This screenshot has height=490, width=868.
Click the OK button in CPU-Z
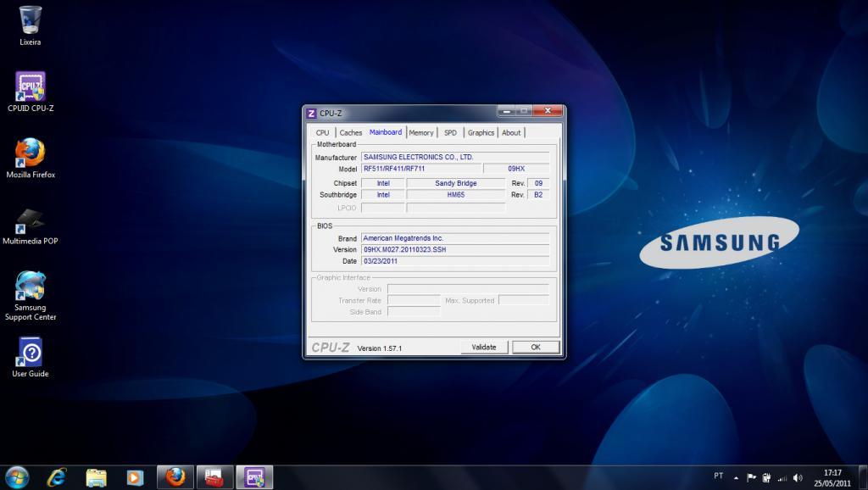536,347
